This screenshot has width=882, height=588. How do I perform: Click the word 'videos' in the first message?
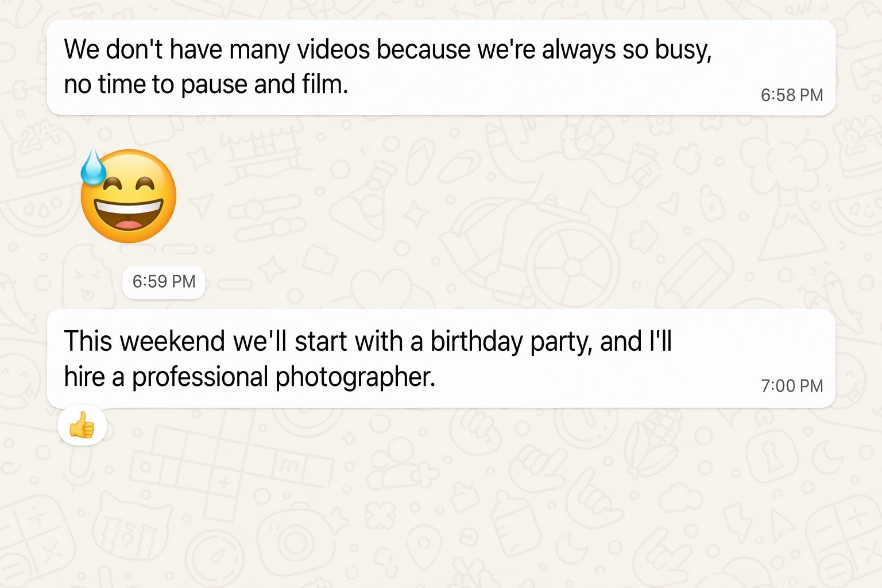coord(334,49)
